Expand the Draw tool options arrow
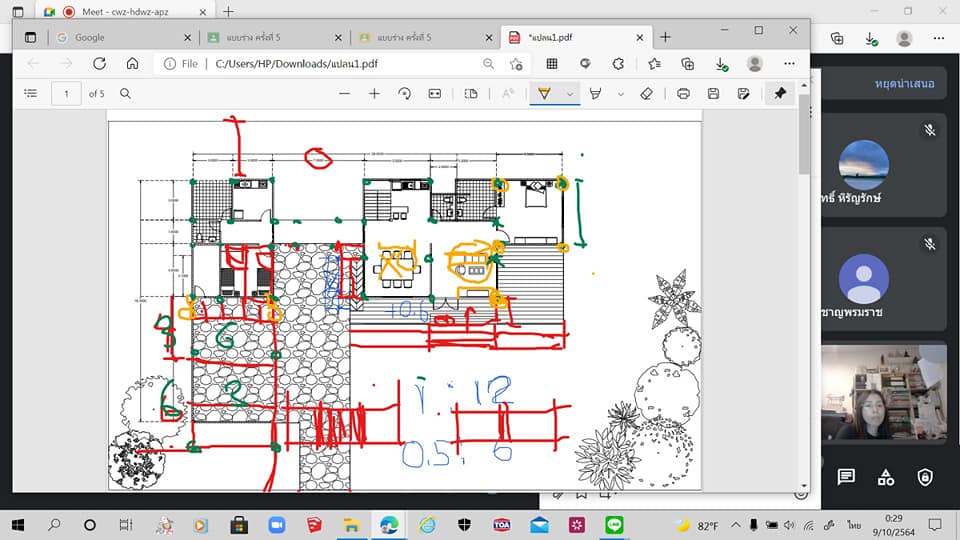The height and width of the screenshot is (540, 960). (570, 94)
